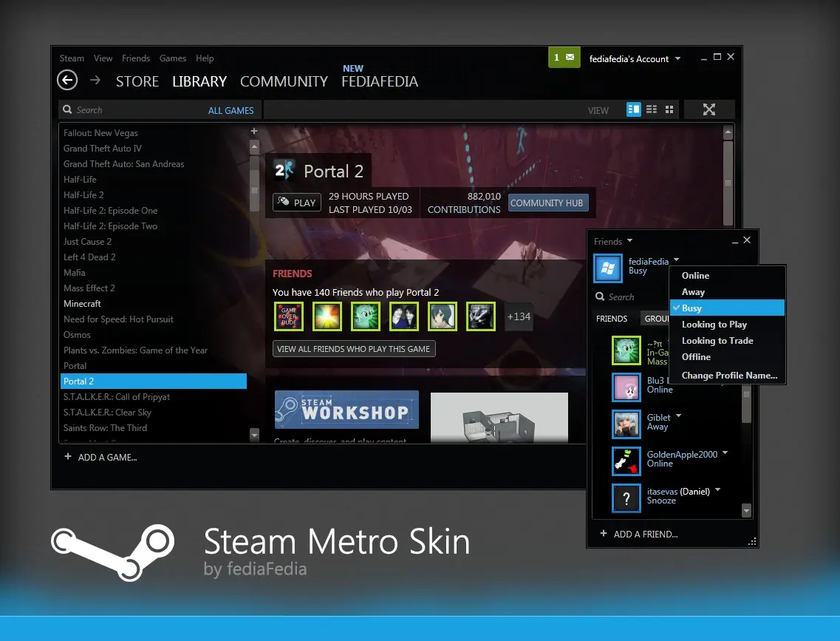
Task: Open the Games menu
Action: (x=172, y=58)
